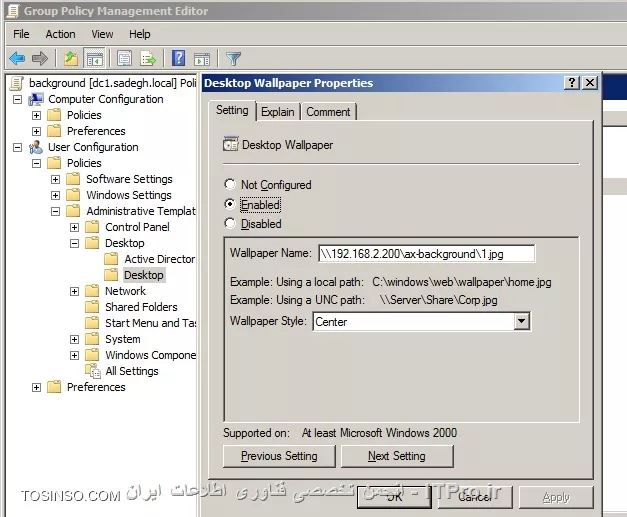
Task: Click the Next Setting button
Action: pos(397,456)
